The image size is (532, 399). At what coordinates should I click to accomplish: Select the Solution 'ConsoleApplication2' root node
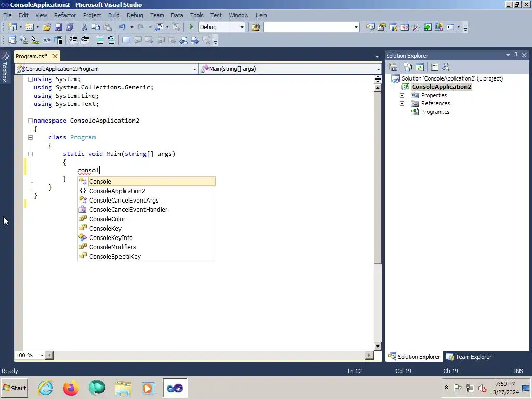tap(453, 78)
